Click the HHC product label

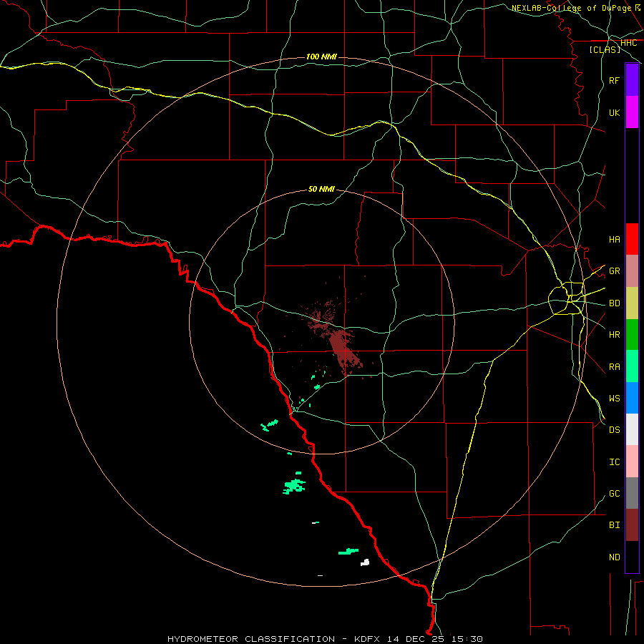point(628,43)
